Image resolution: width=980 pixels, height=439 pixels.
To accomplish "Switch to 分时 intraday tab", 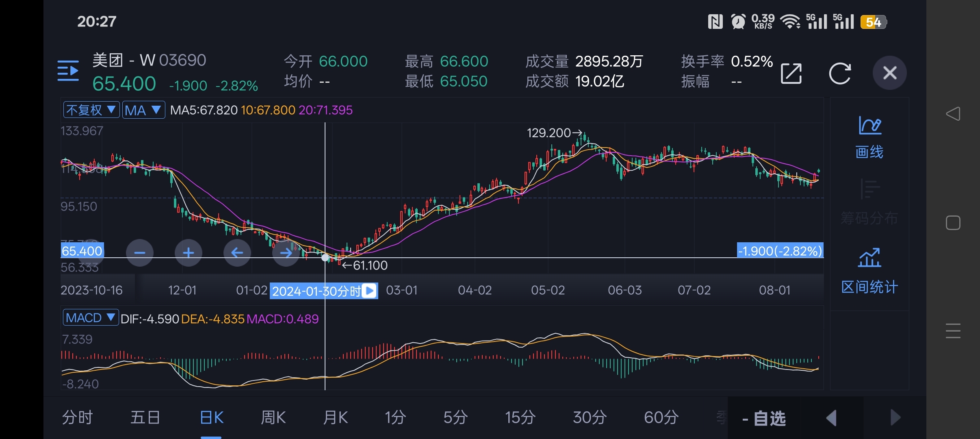I will (77, 417).
